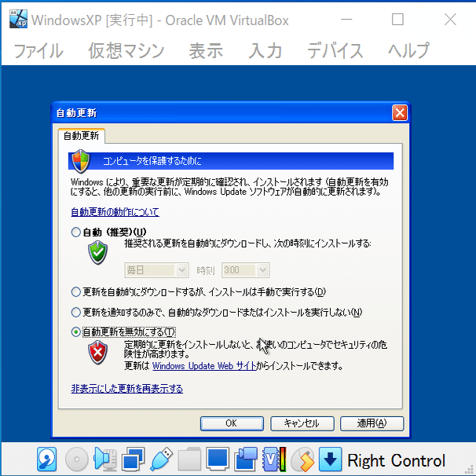Open the Windows Update Web サイト link
Viewport: 476px width, 476px height.
tap(204, 366)
